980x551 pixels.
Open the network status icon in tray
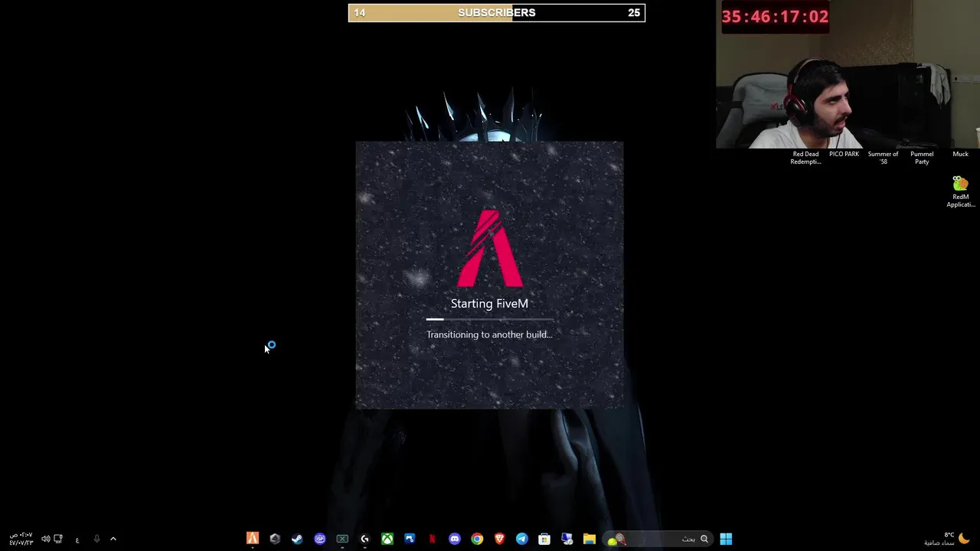58,539
